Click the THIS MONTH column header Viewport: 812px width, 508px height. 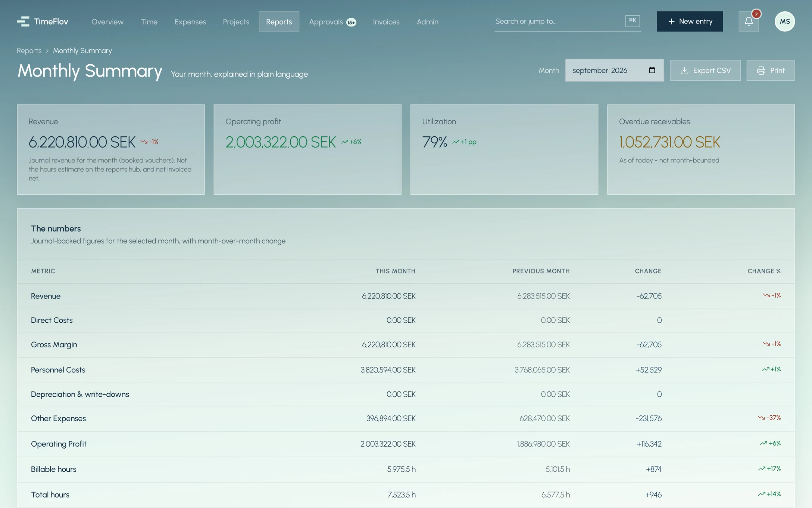point(395,271)
